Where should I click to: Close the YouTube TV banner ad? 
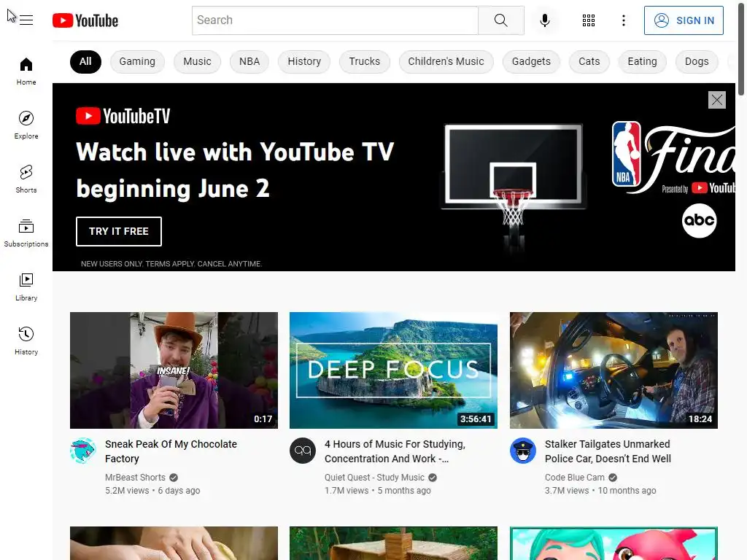click(717, 100)
